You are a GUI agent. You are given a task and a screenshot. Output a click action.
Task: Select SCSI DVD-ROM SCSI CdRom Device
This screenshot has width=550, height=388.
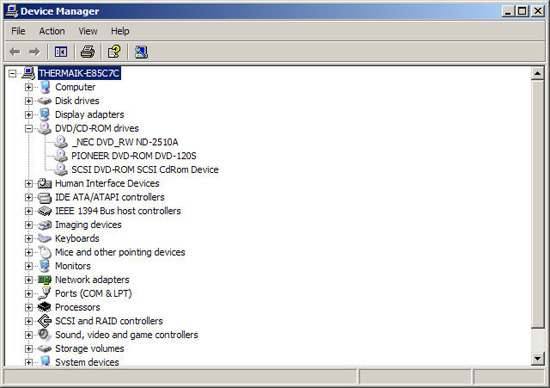[145, 170]
